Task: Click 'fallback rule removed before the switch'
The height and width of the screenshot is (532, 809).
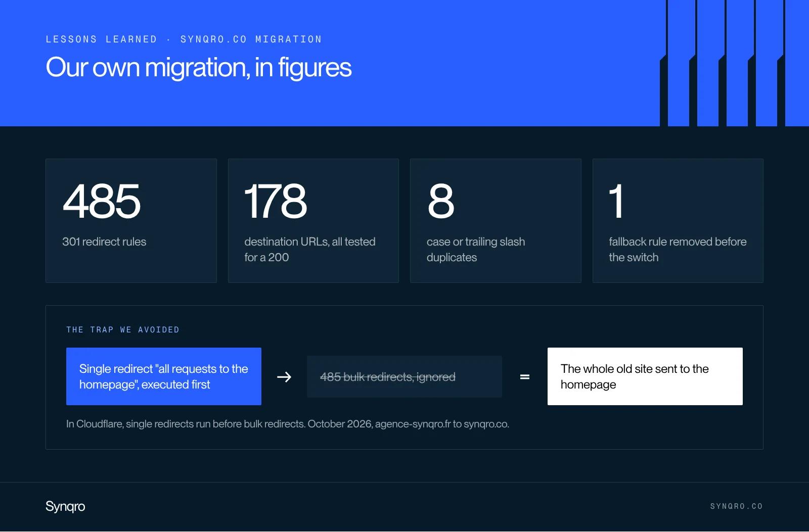Action: point(678,250)
